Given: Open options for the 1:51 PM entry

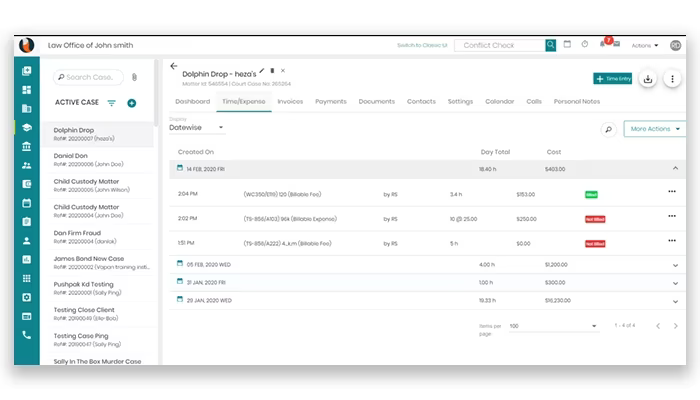Looking at the screenshot, I should click(x=672, y=241).
